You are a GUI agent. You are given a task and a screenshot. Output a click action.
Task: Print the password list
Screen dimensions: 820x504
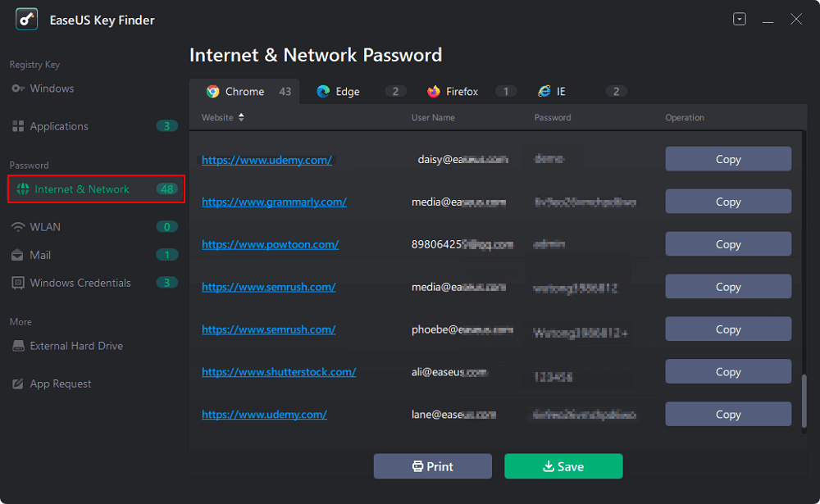coord(432,466)
